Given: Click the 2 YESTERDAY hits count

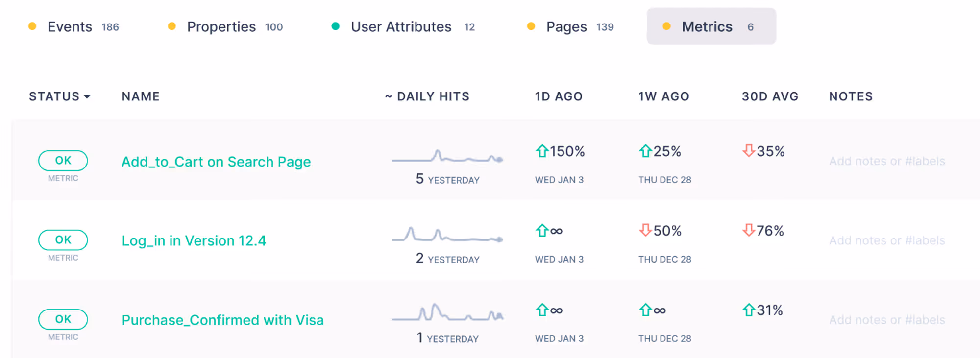Looking at the screenshot, I should pos(448,259).
